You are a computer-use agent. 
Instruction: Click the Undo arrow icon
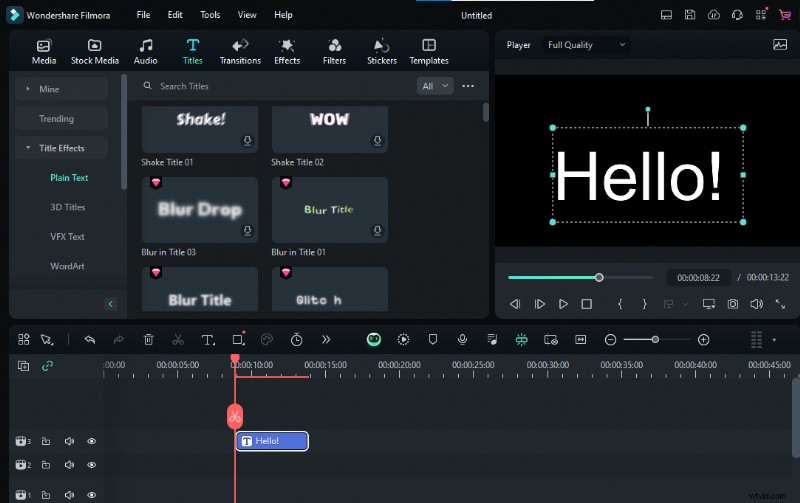pyautogui.click(x=89, y=340)
